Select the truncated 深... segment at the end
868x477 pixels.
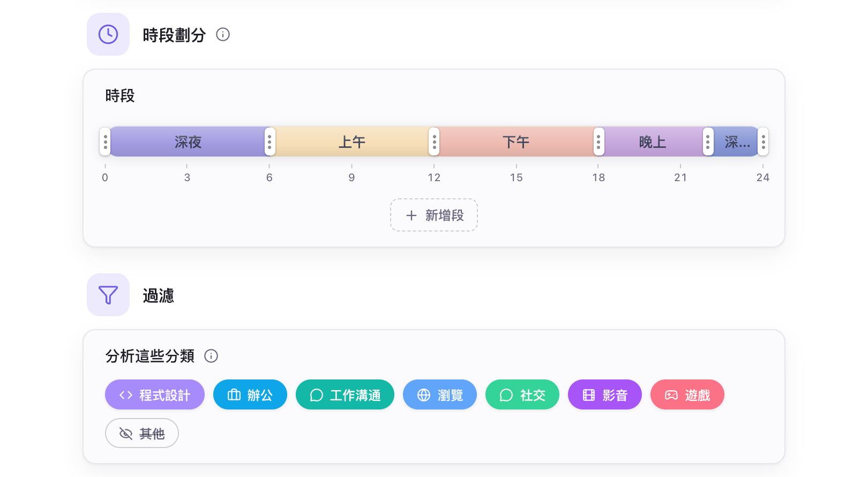tap(736, 141)
